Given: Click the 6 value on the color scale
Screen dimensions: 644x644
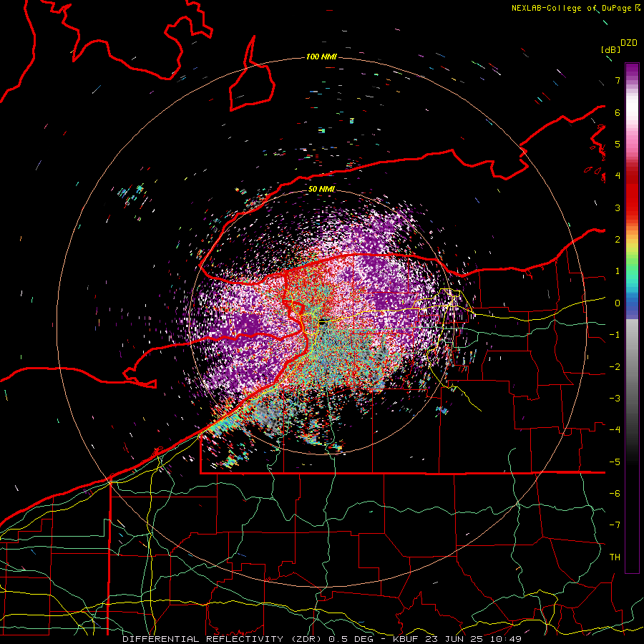Looking at the screenshot, I should (x=618, y=112).
